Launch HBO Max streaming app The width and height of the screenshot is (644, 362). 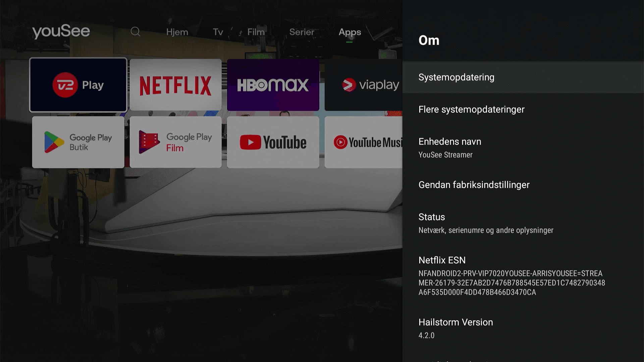[x=273, y=84]
